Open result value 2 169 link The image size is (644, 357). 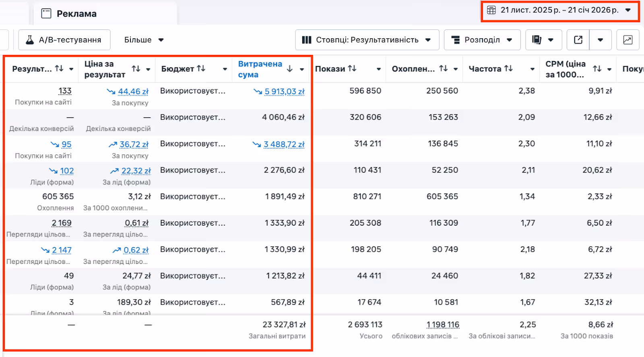62,223
